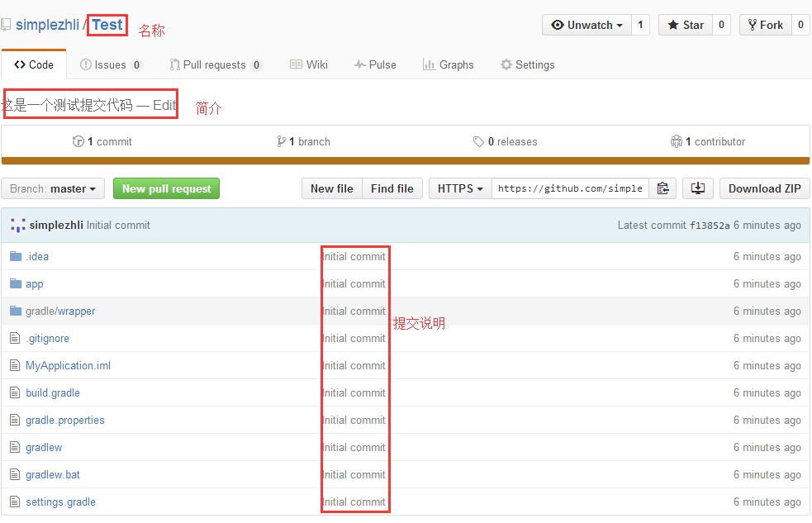Open the simplezhli user profile link

(x=47, y=25)
